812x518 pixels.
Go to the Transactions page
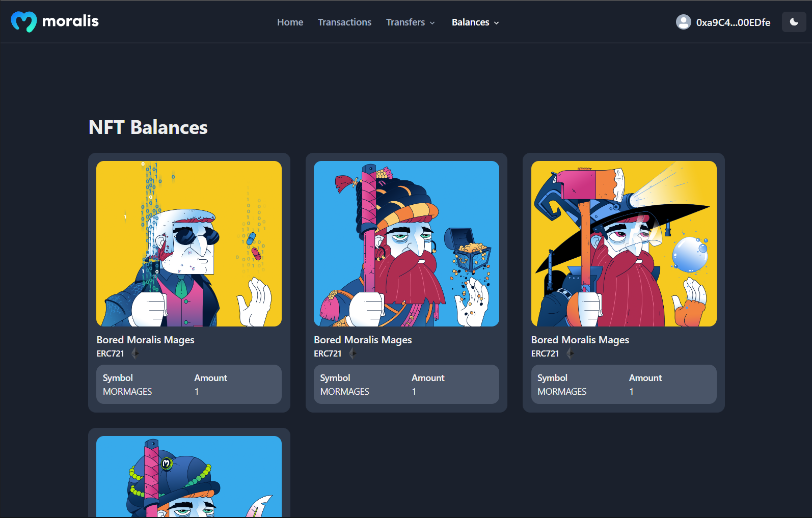[344, 22]
